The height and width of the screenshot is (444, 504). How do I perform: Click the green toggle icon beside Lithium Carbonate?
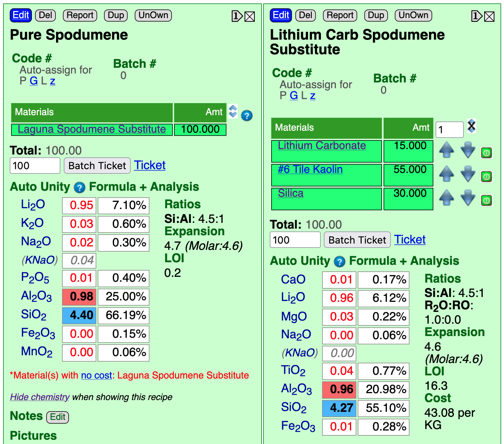pos(486,153)
